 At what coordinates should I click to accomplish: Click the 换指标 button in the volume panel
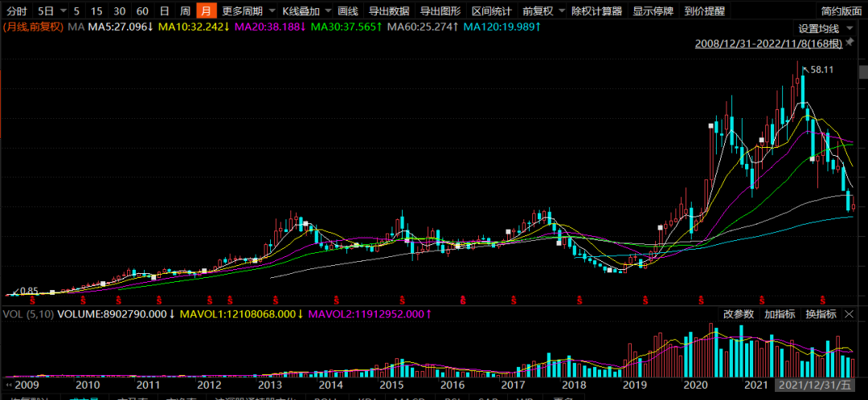pos(821,314)
